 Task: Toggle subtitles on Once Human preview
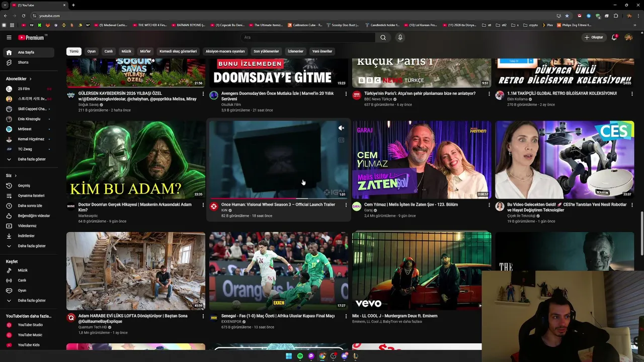pos(341,140)
